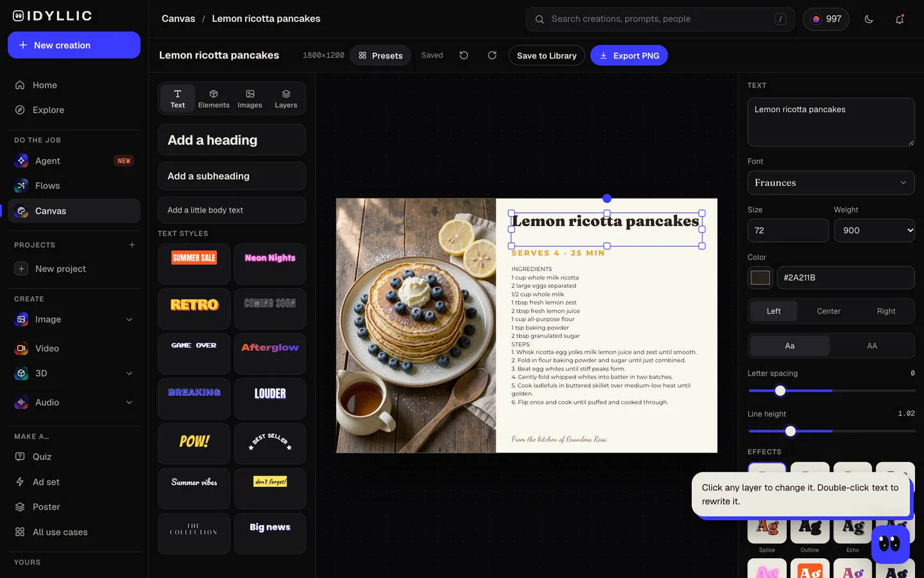Click the text color swatch
This screenshot has height=578, width=924.
[760, 277]
